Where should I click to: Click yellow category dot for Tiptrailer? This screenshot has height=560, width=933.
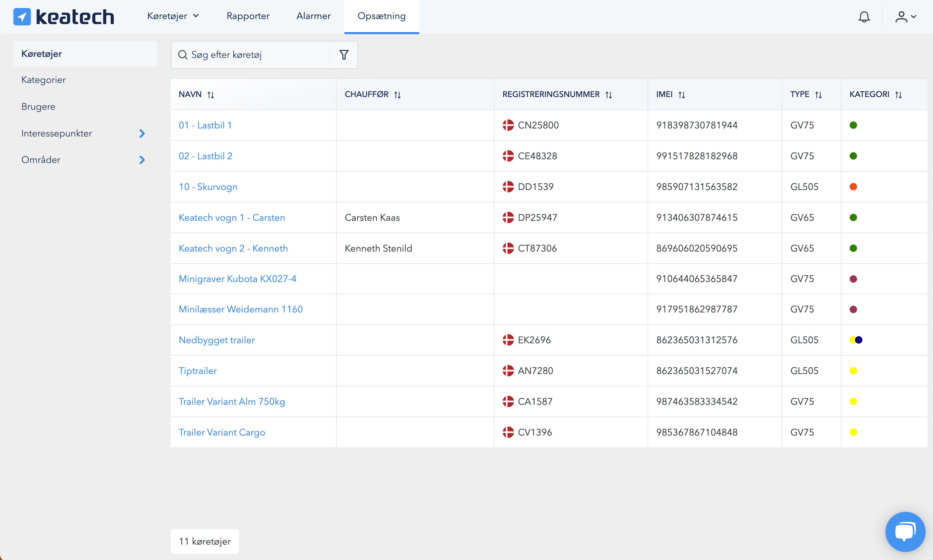click(853, 371)
